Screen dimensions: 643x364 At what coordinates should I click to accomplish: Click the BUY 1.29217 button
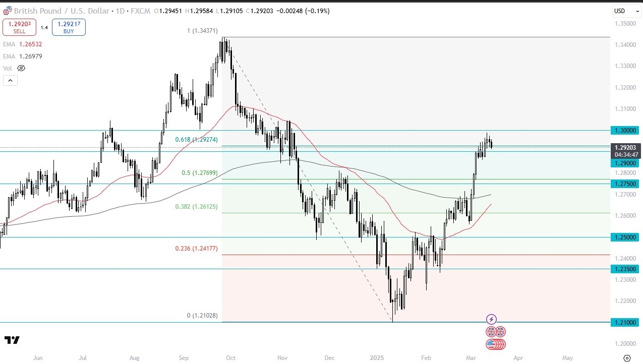[69, 27]
